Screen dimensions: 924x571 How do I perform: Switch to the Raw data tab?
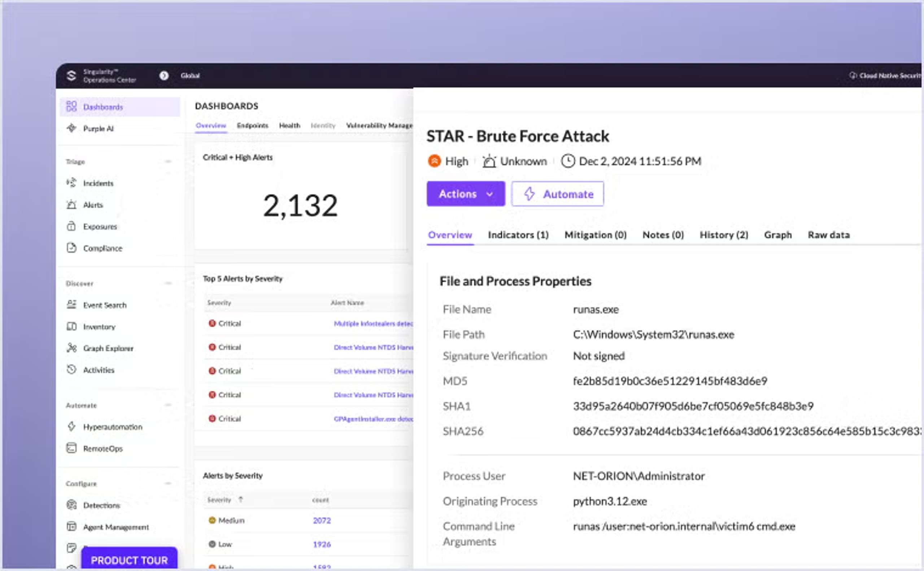coord(828,234)
